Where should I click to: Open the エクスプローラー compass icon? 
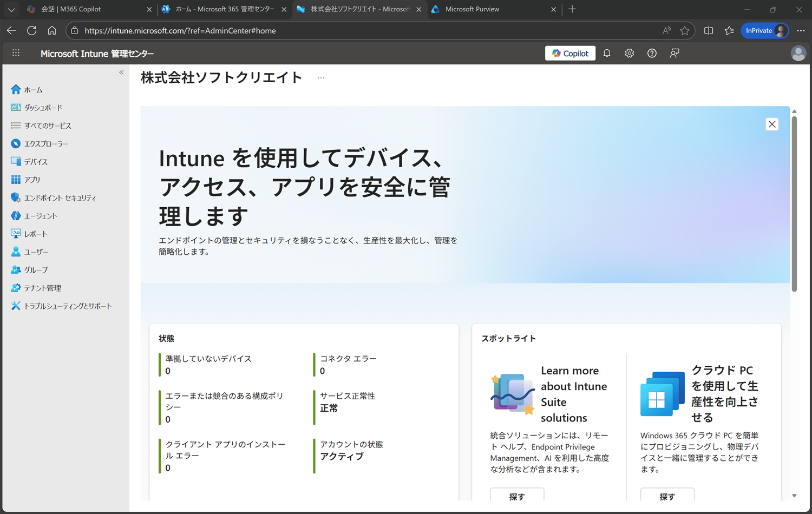coord(16,143)
